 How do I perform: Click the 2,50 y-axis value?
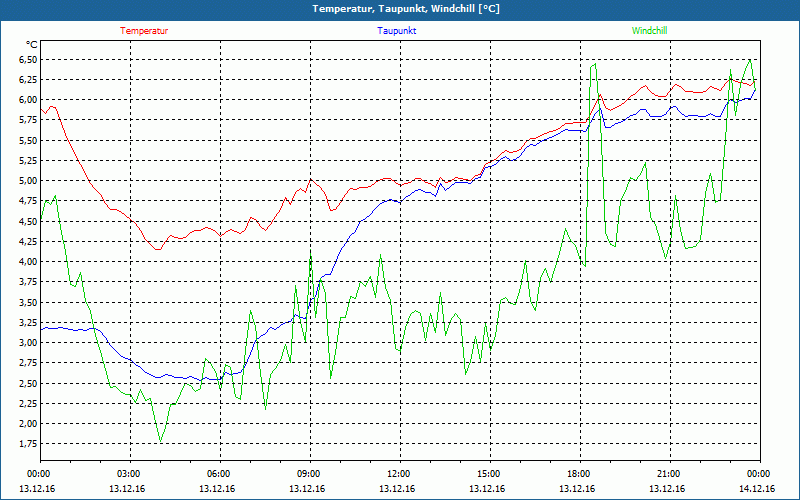29,383
